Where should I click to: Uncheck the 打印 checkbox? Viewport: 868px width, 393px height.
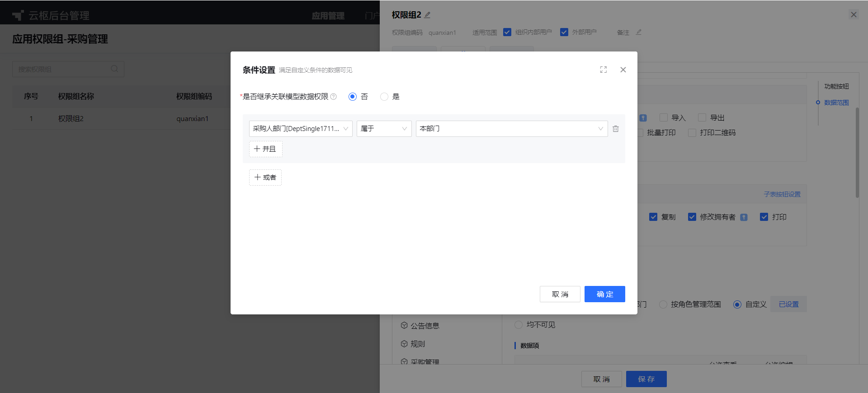coord(764,217)
